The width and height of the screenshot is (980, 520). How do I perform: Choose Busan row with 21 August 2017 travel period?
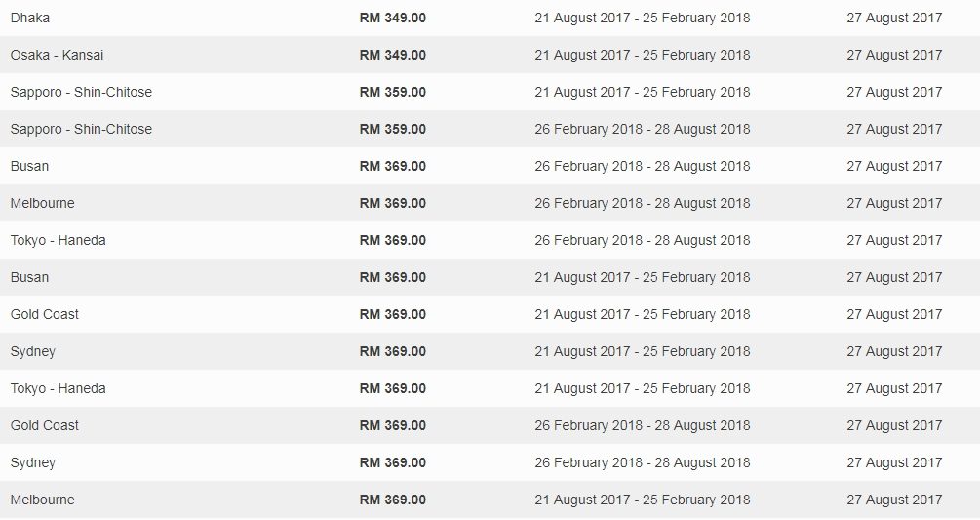click(490, 277)
